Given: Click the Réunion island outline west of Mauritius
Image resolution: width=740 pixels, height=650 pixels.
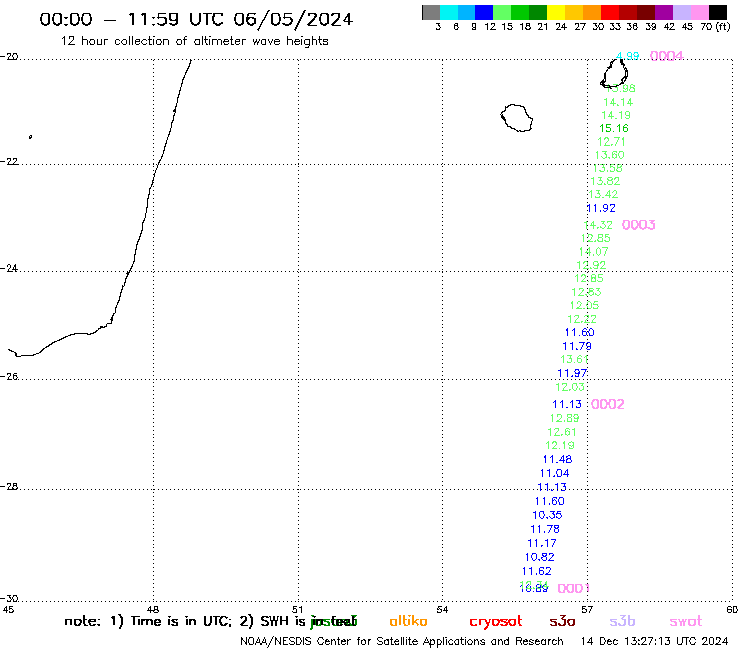Looking at the screenshot, I should pos(516,118).
